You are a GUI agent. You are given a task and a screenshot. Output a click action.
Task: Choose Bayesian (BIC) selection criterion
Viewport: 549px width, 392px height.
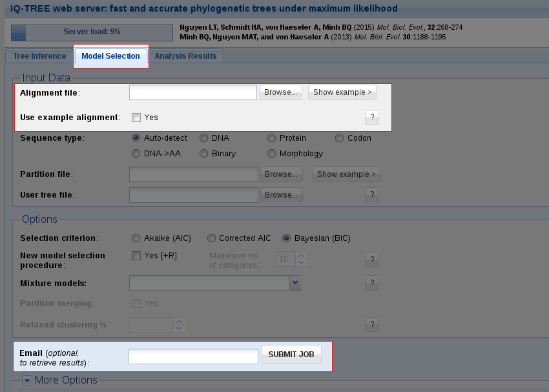[286, 238]
